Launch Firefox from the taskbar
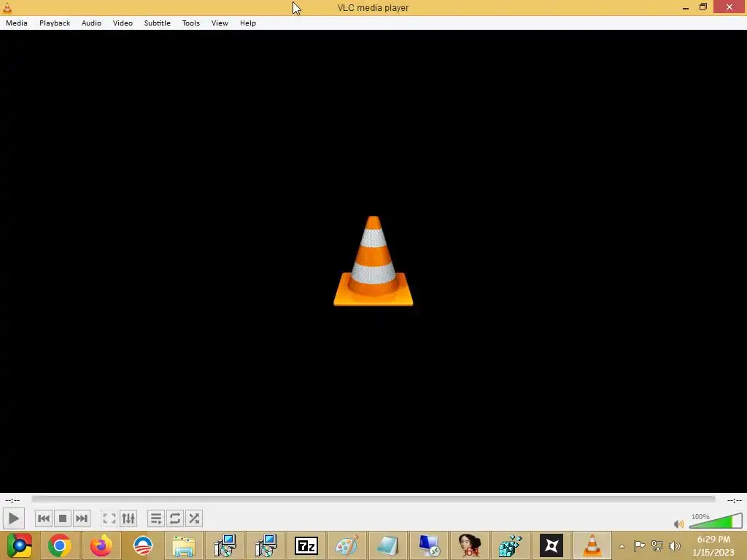Viewport: 747px width, 560px height. coord(101,545)
